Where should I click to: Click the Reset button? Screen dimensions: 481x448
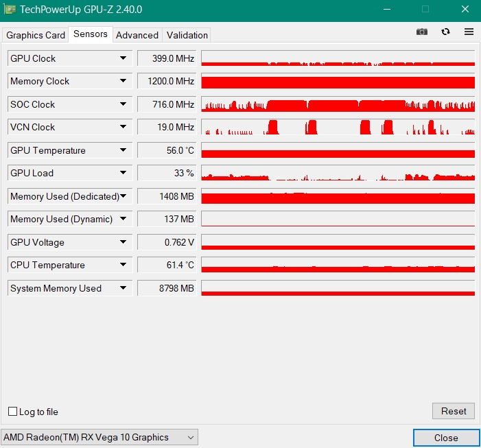(454, 411)
